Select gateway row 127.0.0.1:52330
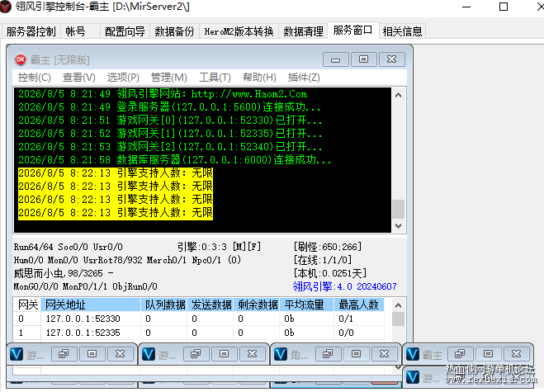The image size is (544, 392). coord(199,319)
